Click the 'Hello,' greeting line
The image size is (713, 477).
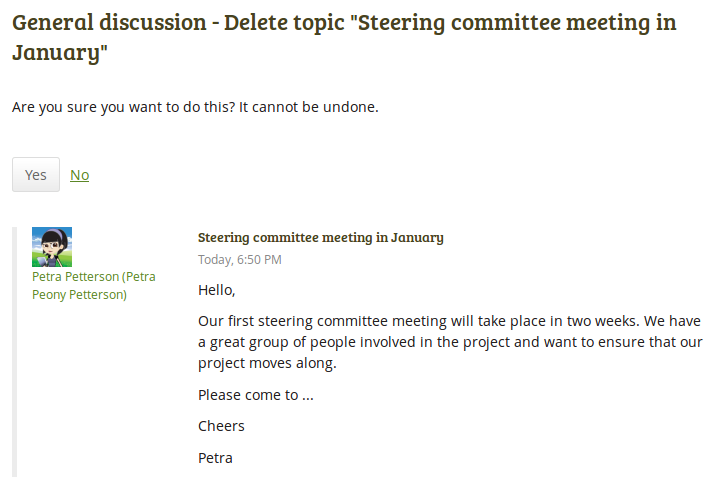coord(217,291)
